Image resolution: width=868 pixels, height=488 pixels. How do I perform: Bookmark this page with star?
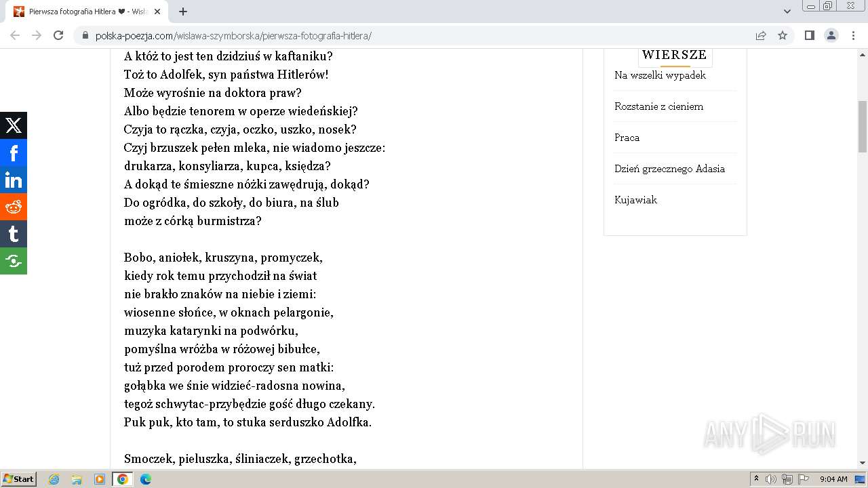point(783,35)
